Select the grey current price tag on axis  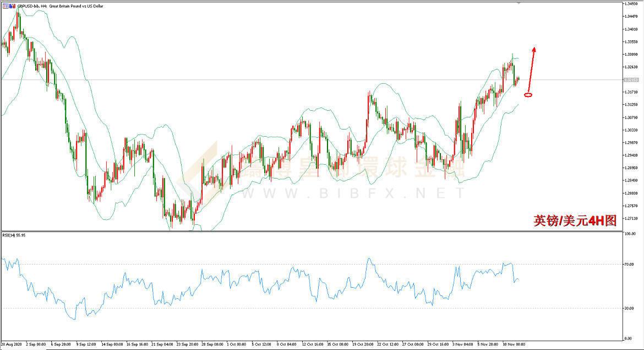(x=631, y=80)
